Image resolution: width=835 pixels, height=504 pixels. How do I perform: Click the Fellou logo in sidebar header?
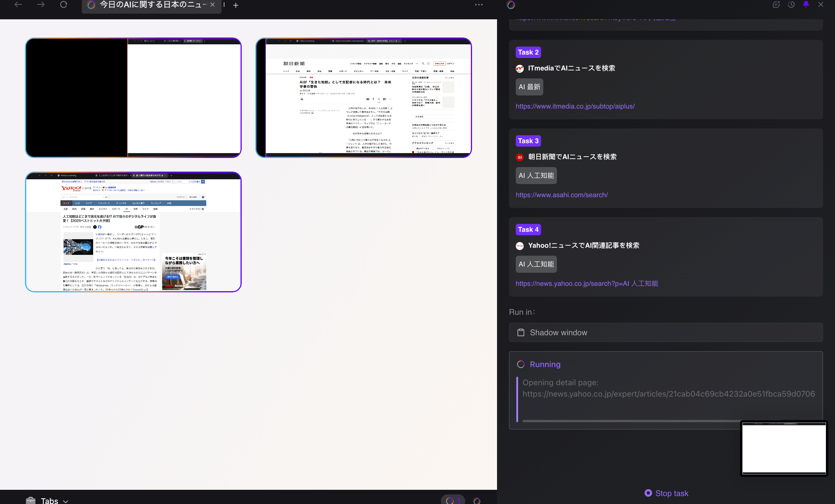tap(511, 5)
